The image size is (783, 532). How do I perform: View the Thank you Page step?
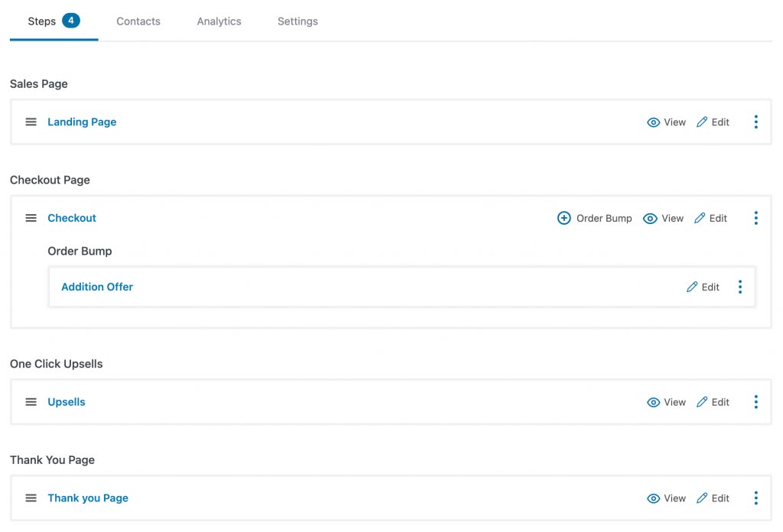[666, 498]
